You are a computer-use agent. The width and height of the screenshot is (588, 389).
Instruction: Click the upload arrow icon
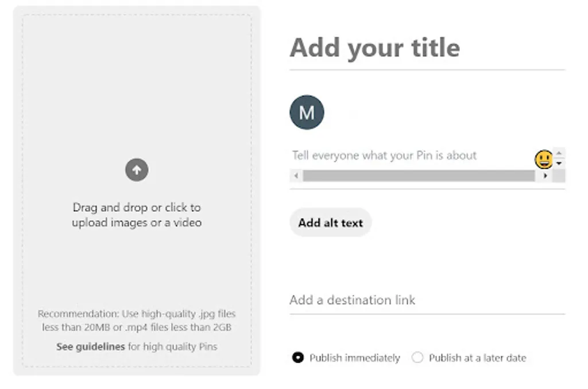pos(137,170)
